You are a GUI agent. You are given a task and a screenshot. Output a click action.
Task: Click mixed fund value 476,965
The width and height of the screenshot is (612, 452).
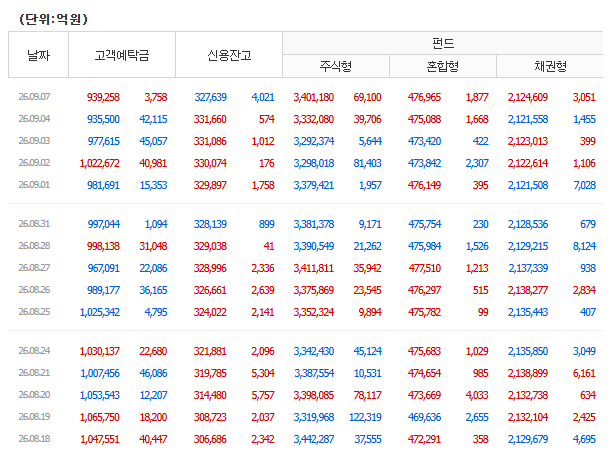(x=424, y=97)
